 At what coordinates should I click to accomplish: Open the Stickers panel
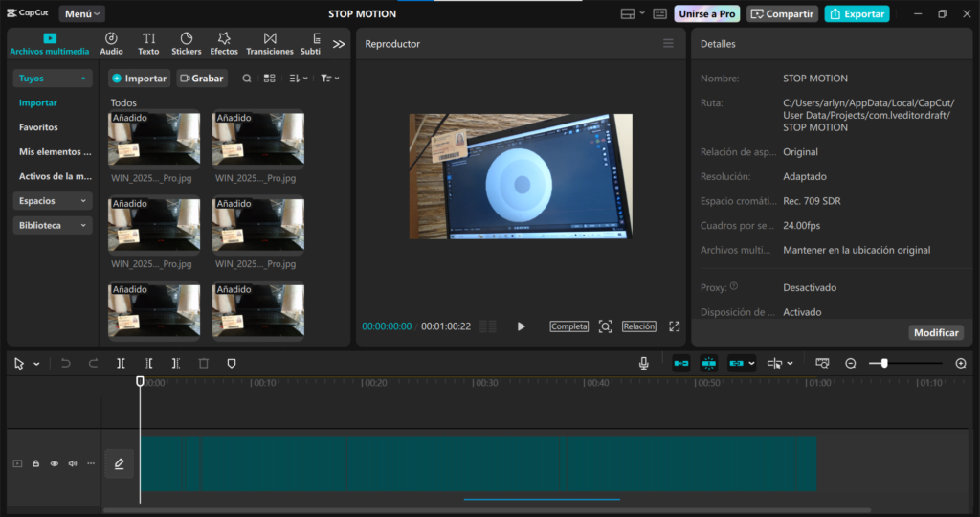(186, 43)
